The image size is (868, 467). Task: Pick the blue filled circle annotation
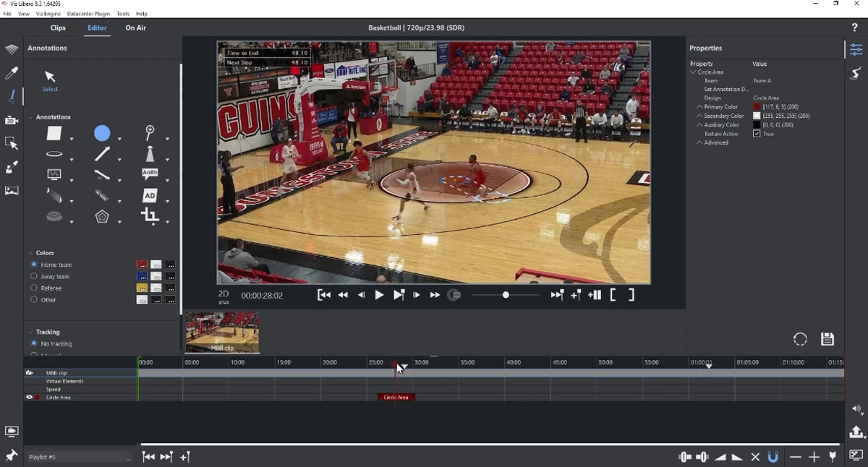[x=102, y=133]
